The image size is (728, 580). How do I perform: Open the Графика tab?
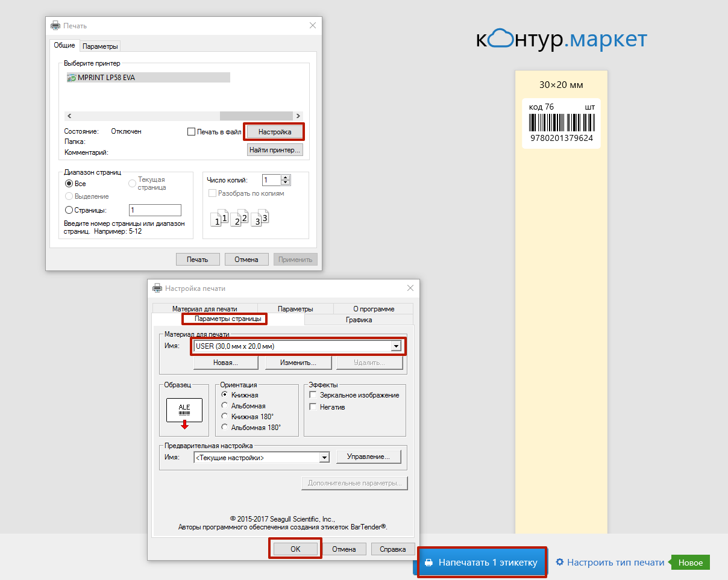[359, 320]
